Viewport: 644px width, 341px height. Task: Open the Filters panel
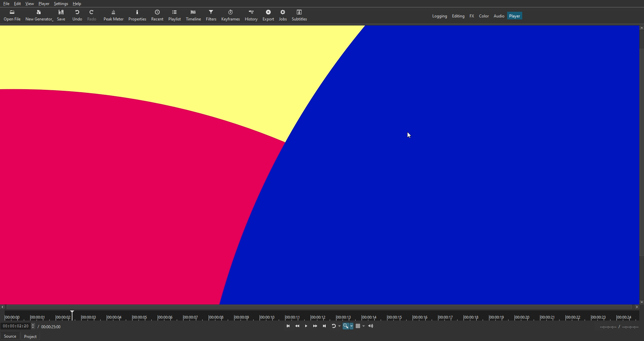[x=211, y=15]
